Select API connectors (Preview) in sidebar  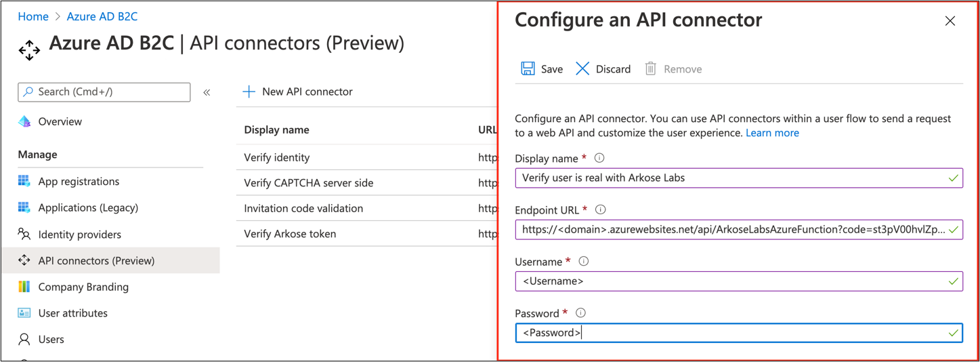(110, 260)
